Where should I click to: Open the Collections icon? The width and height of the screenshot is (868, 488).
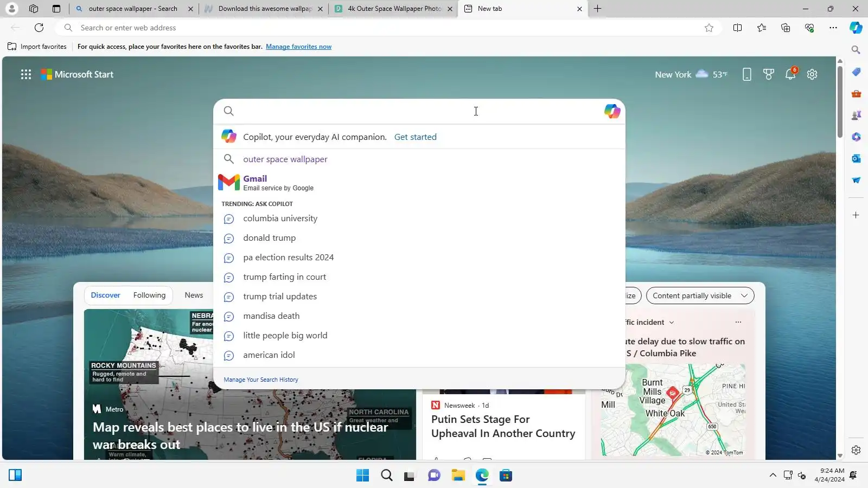pyautogui.click(x=786, y=28)
